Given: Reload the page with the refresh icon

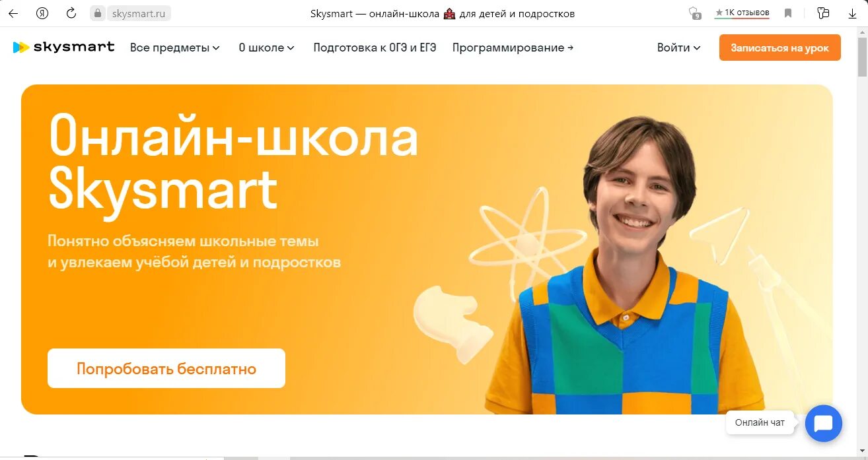Looking at the screenshot, I should pos(71,13).
